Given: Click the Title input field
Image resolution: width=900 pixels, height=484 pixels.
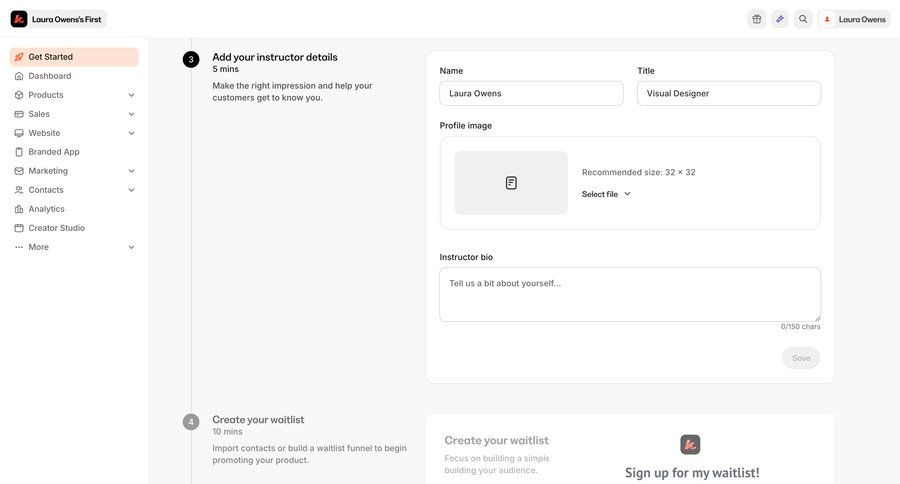Looking at the screenshot, I should [728, 93].
